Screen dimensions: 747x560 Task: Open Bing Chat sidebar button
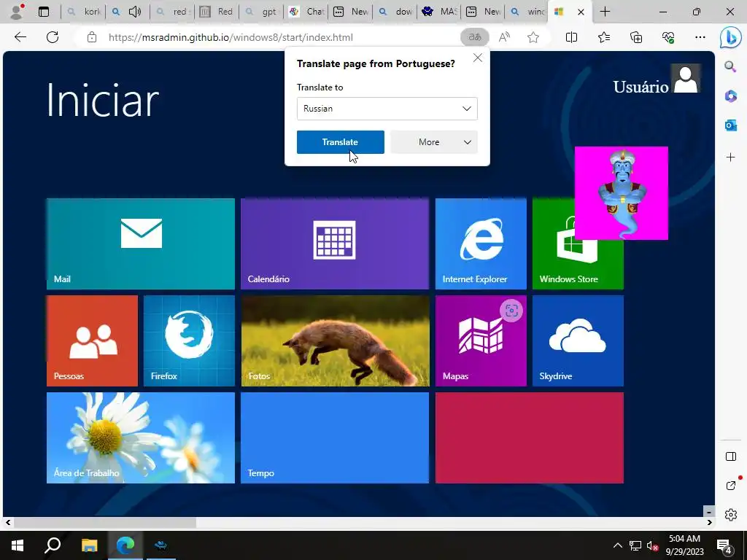tap(731, 38)
